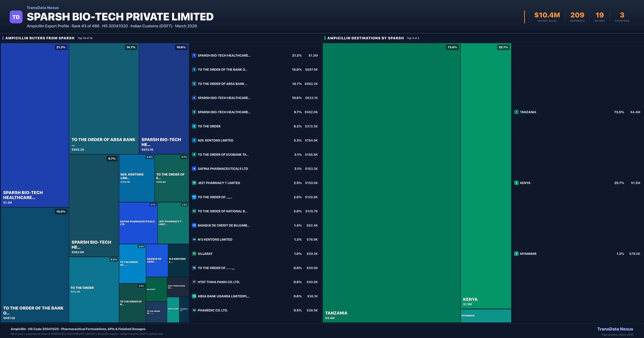Click Tanzania rank badge in destinations list
This screenshot has height=338, width=644.
516,112
